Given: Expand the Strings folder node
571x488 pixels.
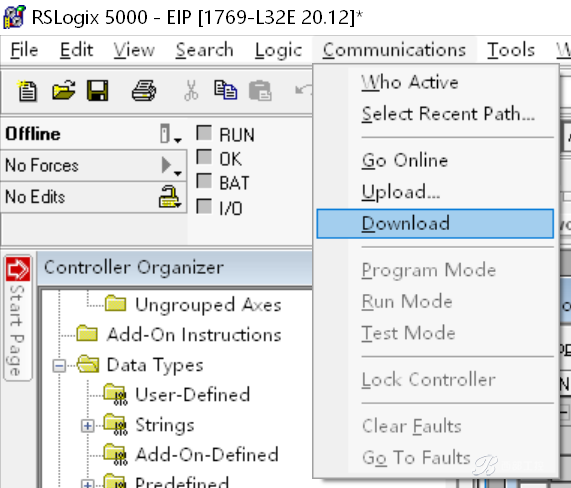Looking at the screenshot, I should tap(87, 426).
